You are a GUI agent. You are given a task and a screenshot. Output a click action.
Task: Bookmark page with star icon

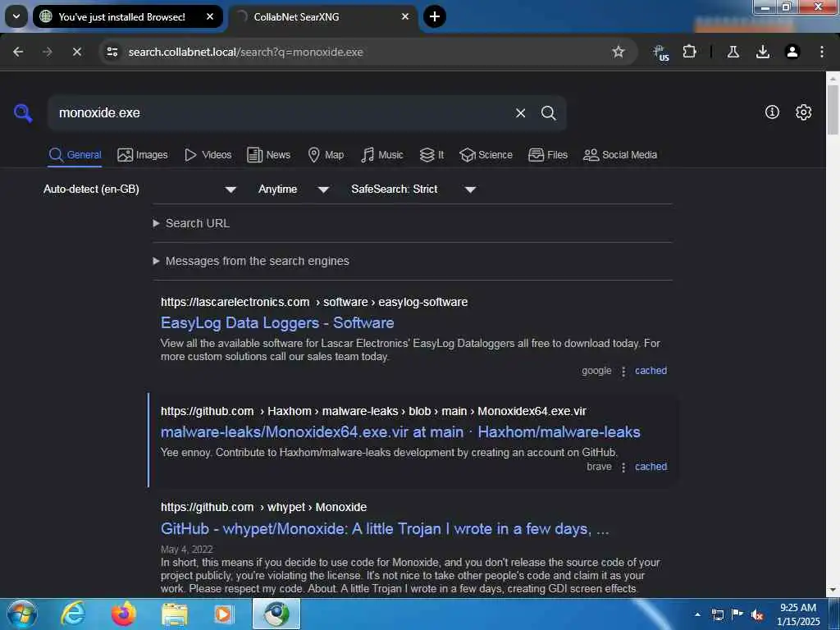[x=619, y=52]
